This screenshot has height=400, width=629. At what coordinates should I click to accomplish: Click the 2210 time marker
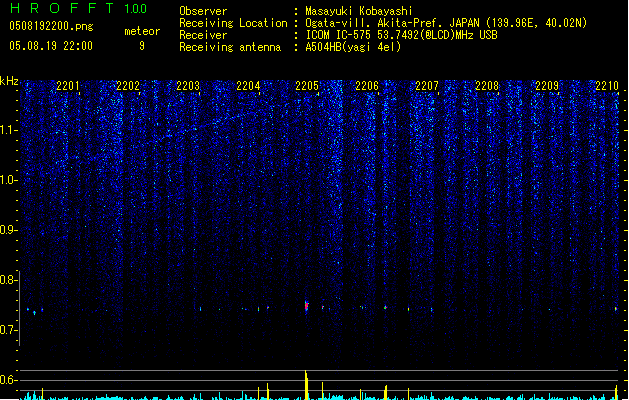tap(607, 86)
